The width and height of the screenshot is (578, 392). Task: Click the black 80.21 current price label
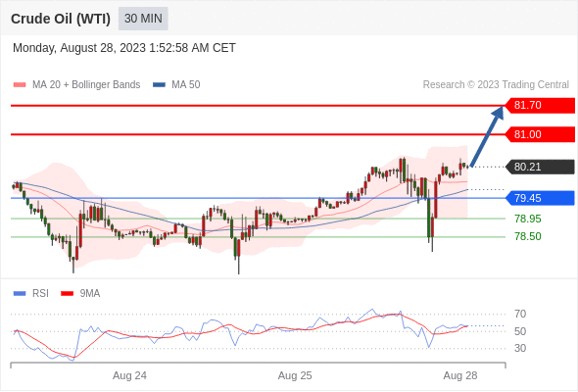point(540,167)
